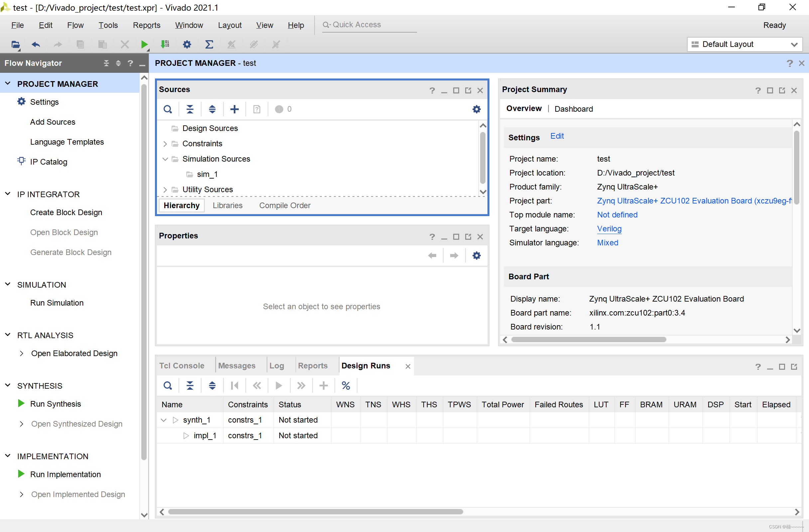Click plus icon to add sources
This screenshot has height=532, width=809.
pyautogui.click(x=234, y=109)
